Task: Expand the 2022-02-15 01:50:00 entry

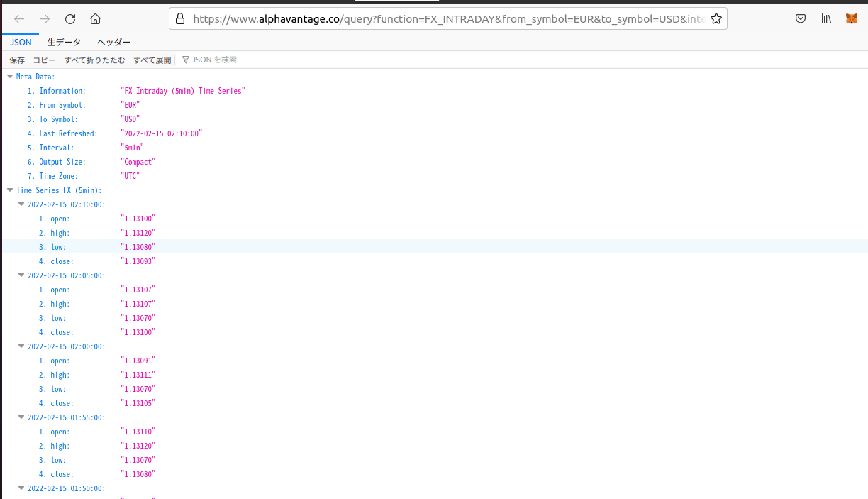Action: pos(21,488)
